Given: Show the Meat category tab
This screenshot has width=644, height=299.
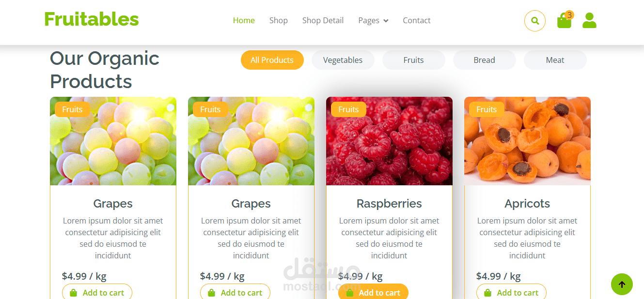Looking at the screenshot, I should point(555,60).
